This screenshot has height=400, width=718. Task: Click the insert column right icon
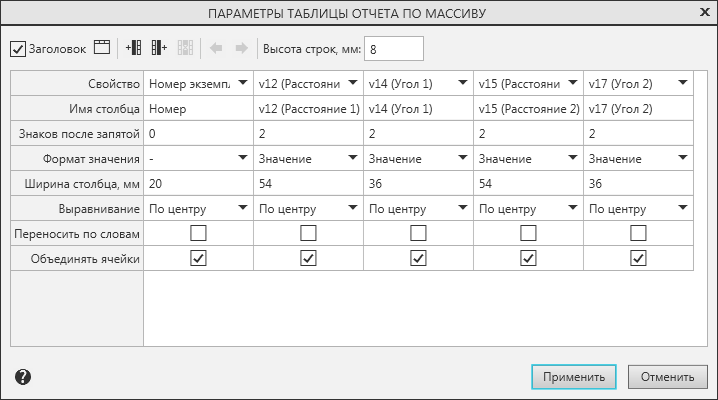pyautogui.click(x=159, y=48)
